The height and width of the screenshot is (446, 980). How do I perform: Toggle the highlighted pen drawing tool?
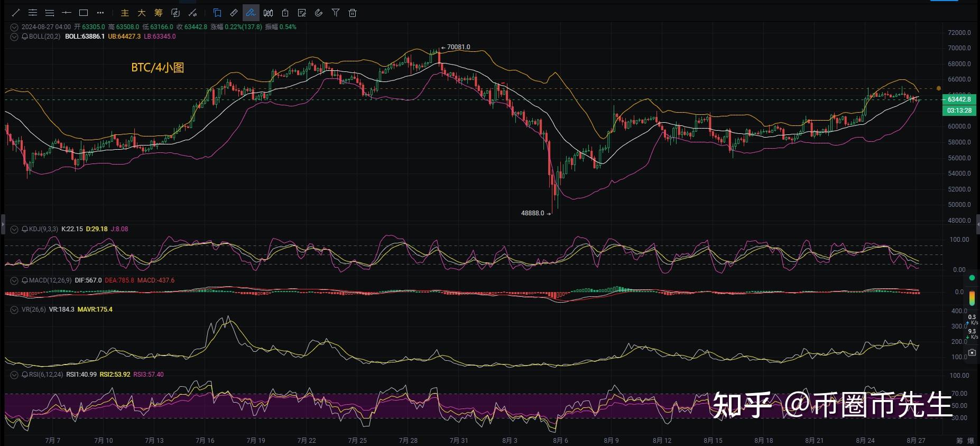[251, 13]
